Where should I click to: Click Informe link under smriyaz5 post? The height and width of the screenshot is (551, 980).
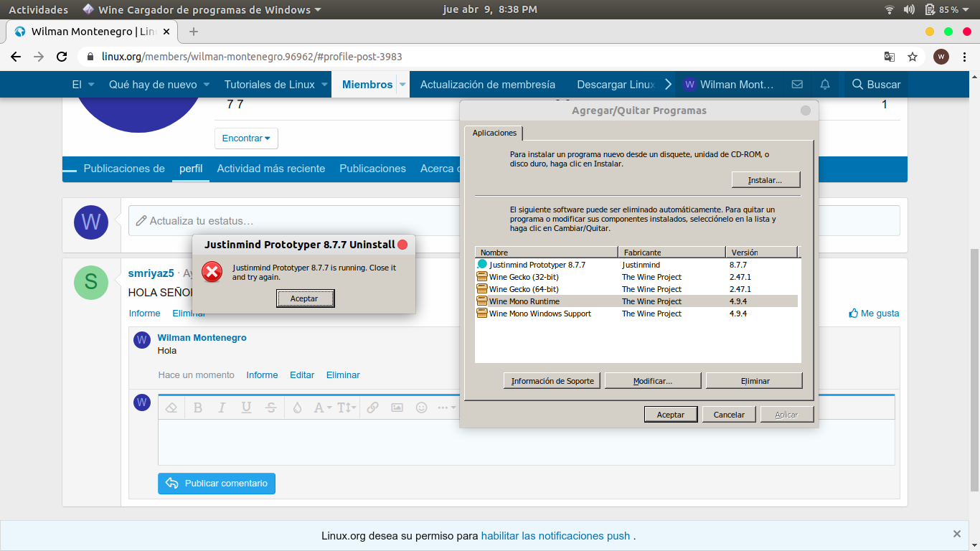145,314
